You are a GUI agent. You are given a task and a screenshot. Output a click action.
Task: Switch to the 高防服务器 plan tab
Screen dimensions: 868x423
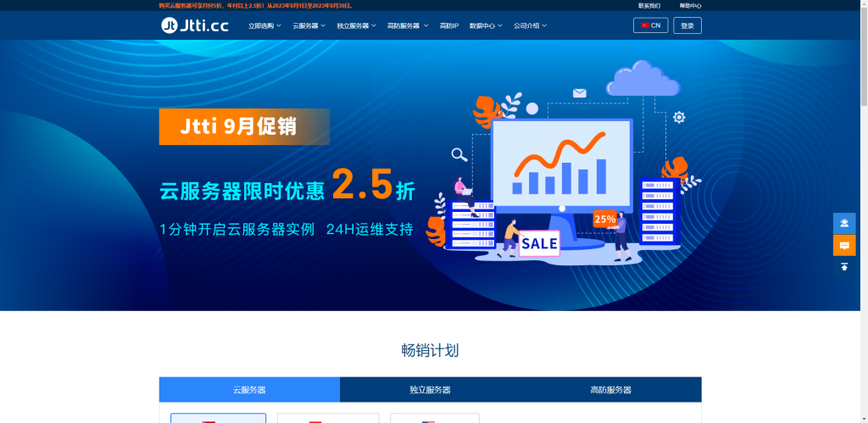tap(610, 390)
